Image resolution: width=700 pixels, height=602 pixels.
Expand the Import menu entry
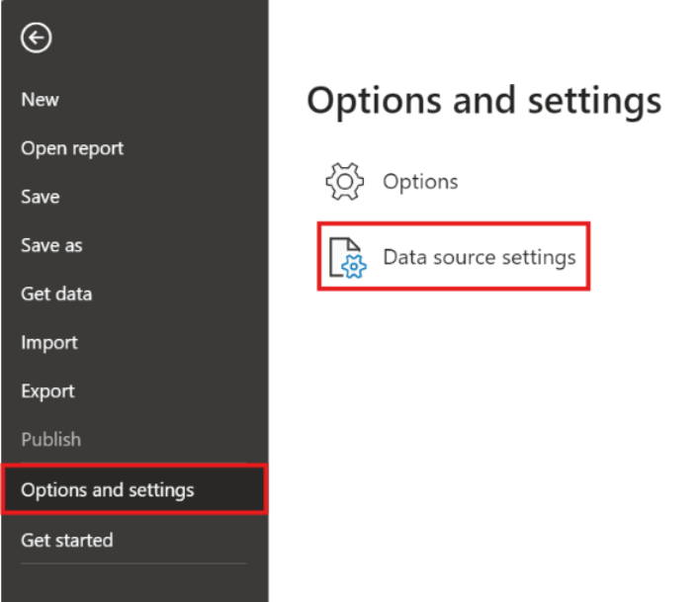tap(49, 342)
